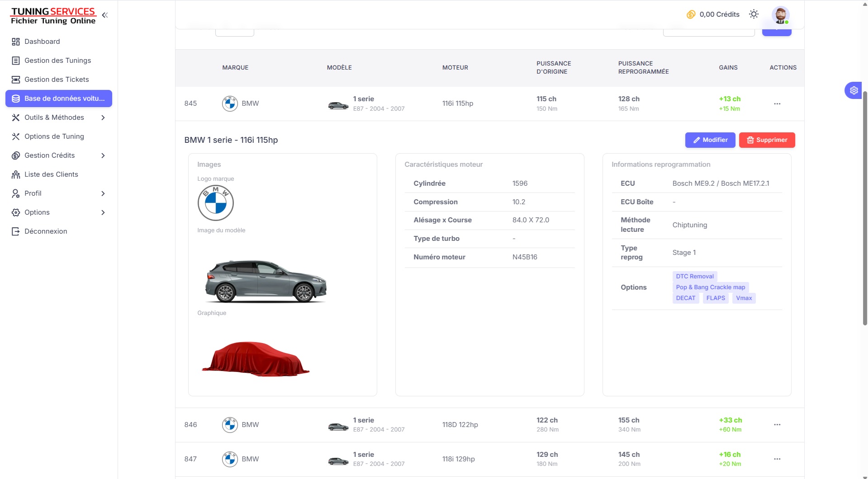Click the MOTEUR column header

tap(455, 68)
